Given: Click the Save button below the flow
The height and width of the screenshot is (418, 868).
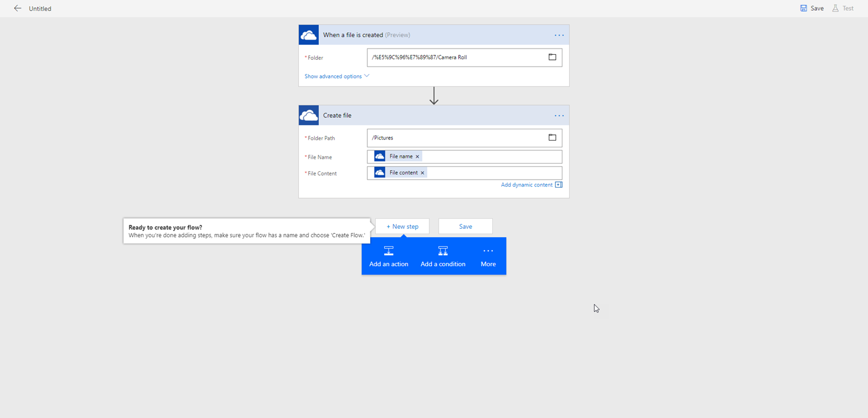Looking at the screenshot, I should (465, 227).
